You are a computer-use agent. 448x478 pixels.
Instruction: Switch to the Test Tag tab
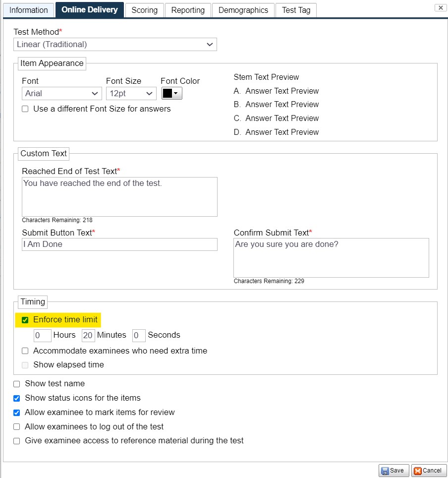(296, 10)
